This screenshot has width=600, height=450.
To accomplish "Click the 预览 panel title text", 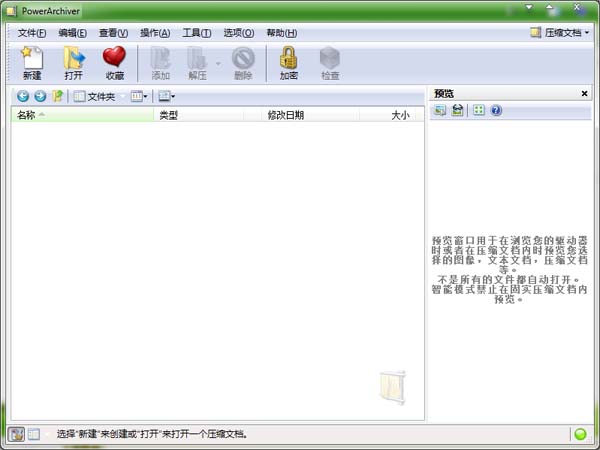I will pos(444,93).
